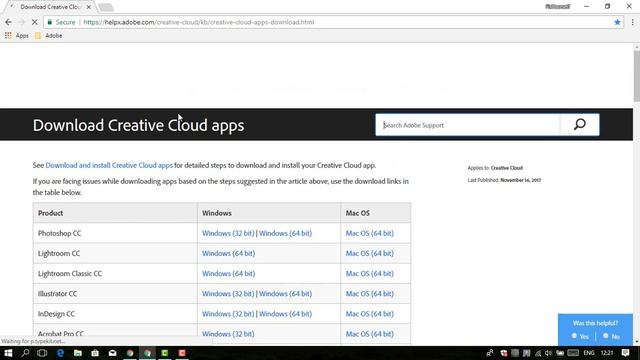Viewport: 640px width, 360px height.
Task: Download Lightroom Classic CC Mac OS (64 bit)
Action: (x=369, y=273)
